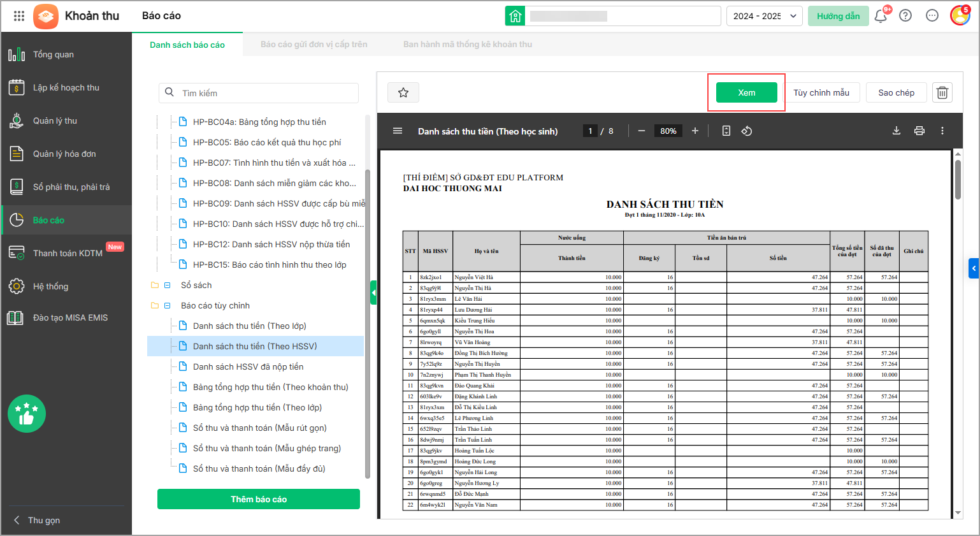Click the Tìm kiếm search field
This screenshot has width=980, height=536.
pos(259,93)
